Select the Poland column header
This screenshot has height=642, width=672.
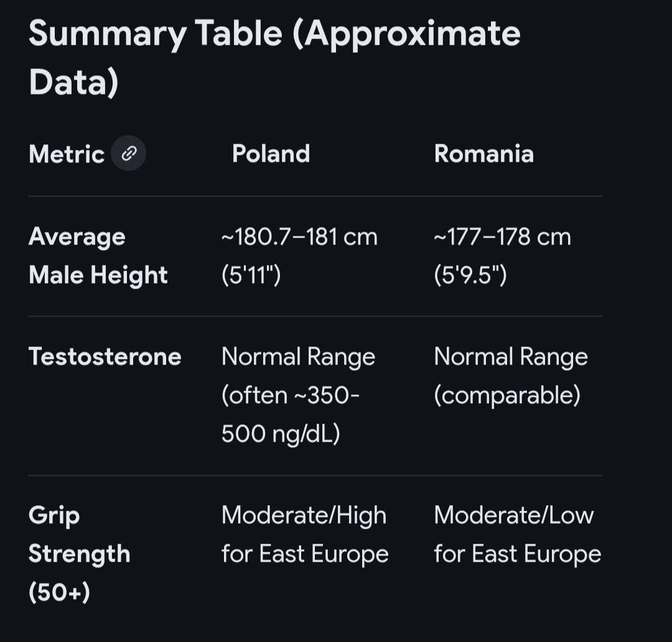(271, 154)
